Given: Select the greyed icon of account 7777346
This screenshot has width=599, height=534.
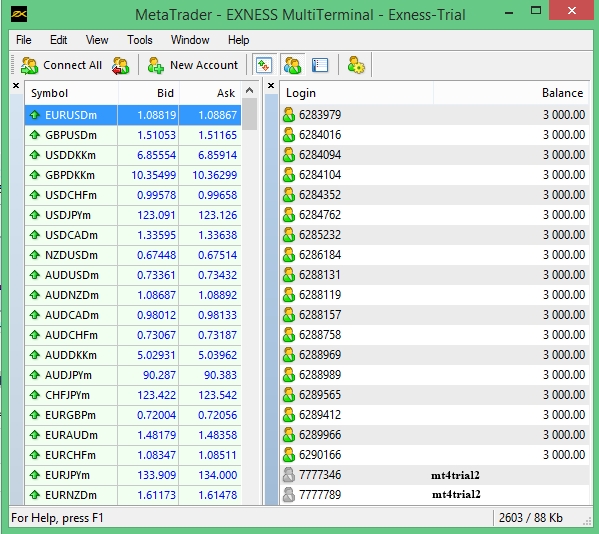Looking at the screenshot, I should tap(289, 475).
